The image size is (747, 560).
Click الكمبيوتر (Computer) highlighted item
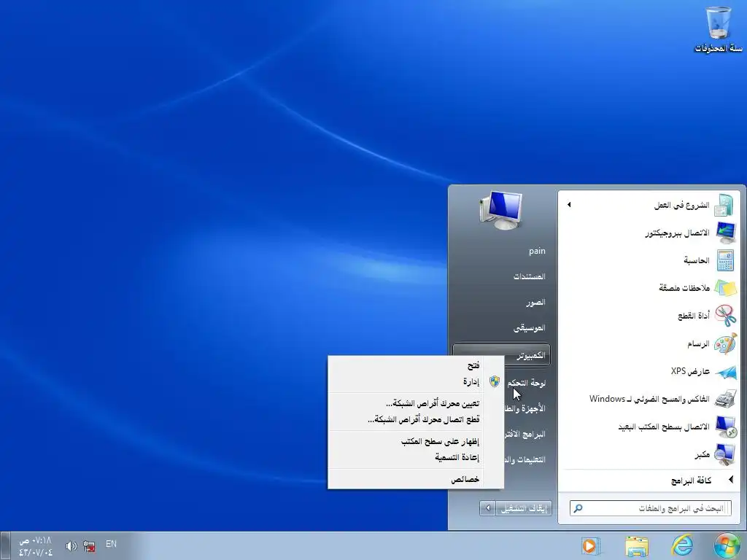(501, 355)
